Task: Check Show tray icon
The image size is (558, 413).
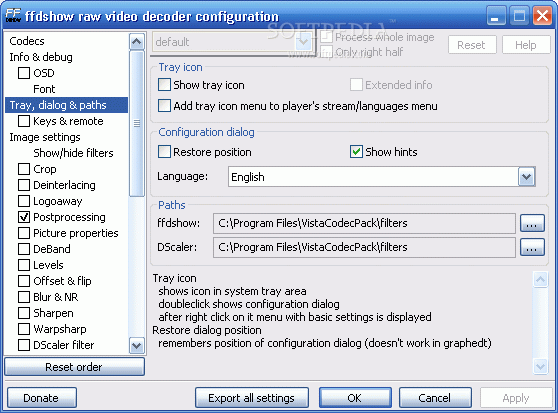Action: [x=164, y=85]
